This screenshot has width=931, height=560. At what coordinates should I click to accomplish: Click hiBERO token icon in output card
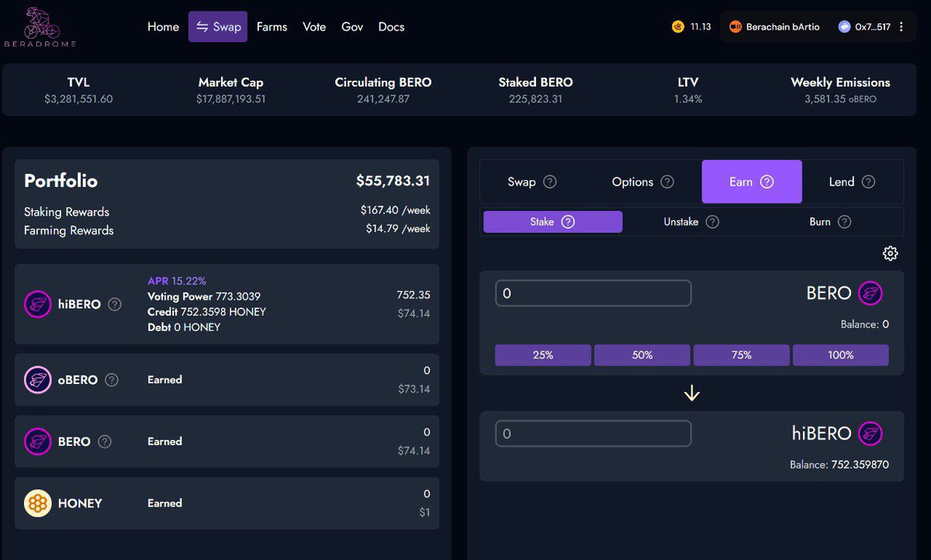[870, 434]
